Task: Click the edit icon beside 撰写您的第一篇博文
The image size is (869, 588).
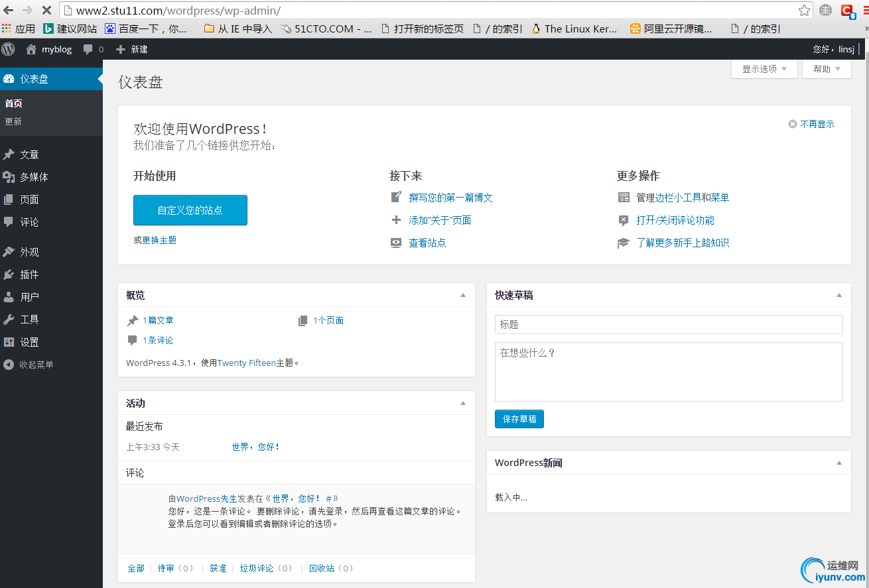Action: click(x=396, y=198)
